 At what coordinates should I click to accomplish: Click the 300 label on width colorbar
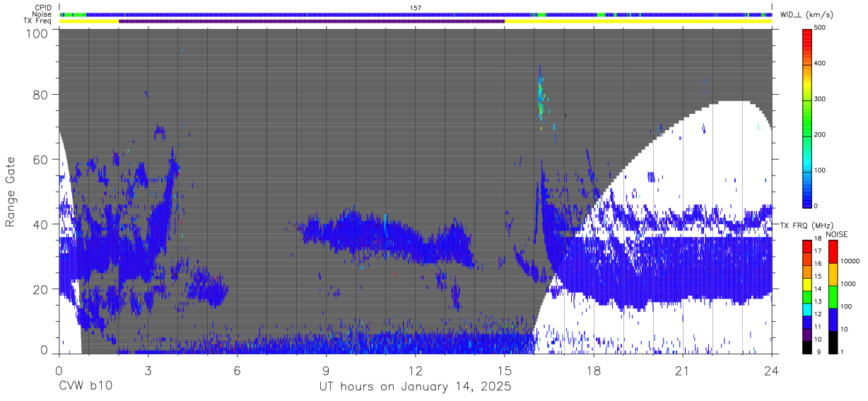click(821, 99)
